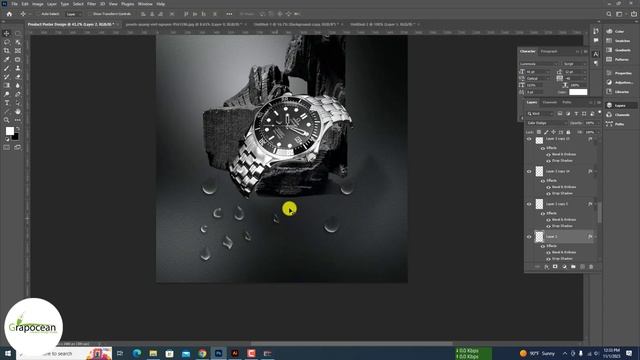The image size is (640, 360).
Task: Toggle Effects visibility under Layer 1 copy 5
Action: pos(542,213)
